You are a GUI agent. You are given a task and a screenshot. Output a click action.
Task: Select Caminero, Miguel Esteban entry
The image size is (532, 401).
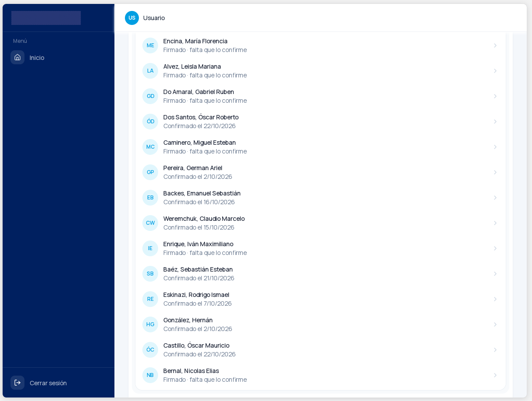click(321, 147)
